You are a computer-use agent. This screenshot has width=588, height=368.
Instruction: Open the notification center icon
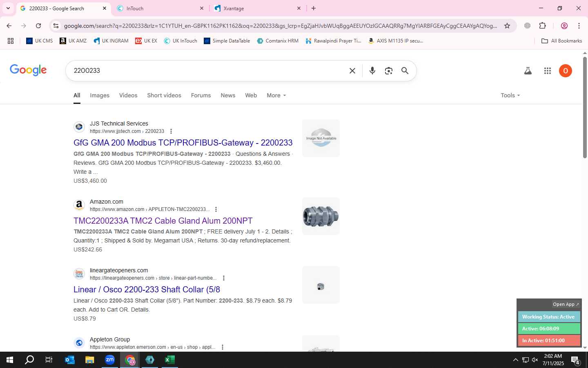576,360
